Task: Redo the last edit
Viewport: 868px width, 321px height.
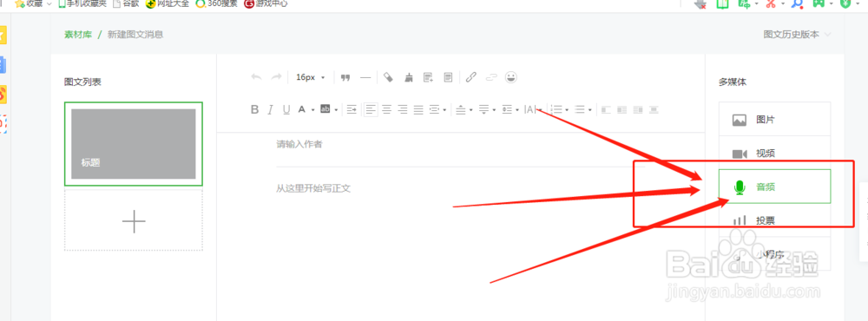Action: 276,77
